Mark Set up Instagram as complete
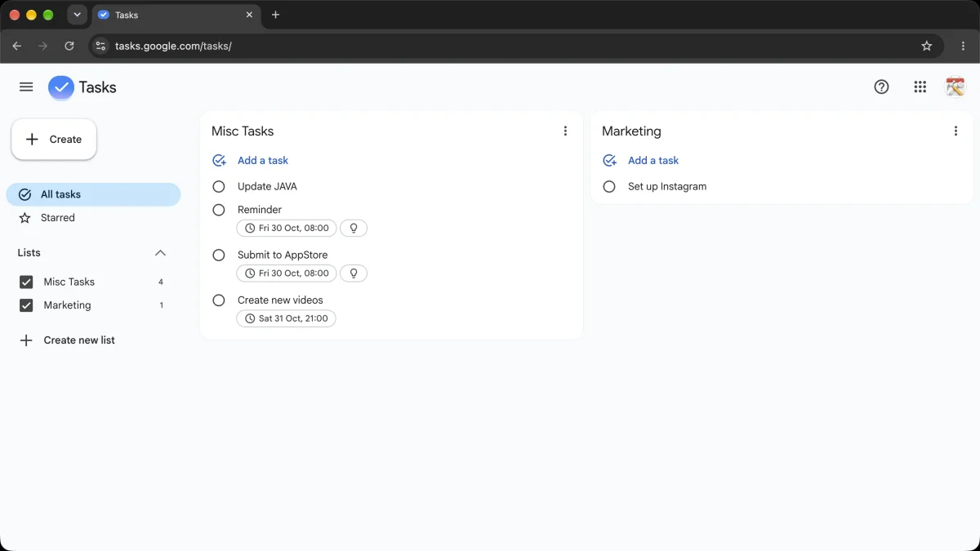 [609, 186]
